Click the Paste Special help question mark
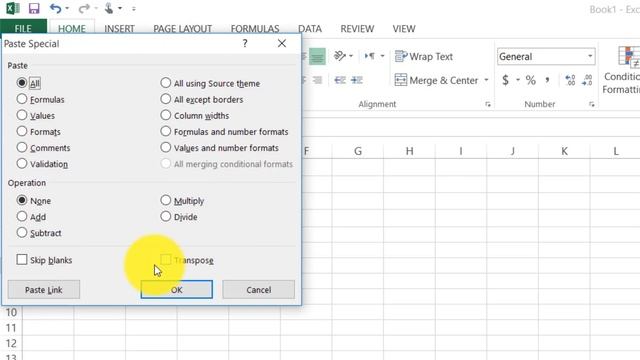Viewport: 640px width, 360px height. pyautogui.click(x=245, y=43)
